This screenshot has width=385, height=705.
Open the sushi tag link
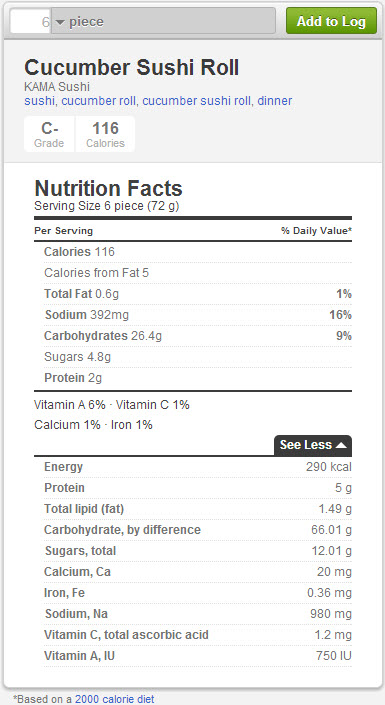(x=40, y=101)
